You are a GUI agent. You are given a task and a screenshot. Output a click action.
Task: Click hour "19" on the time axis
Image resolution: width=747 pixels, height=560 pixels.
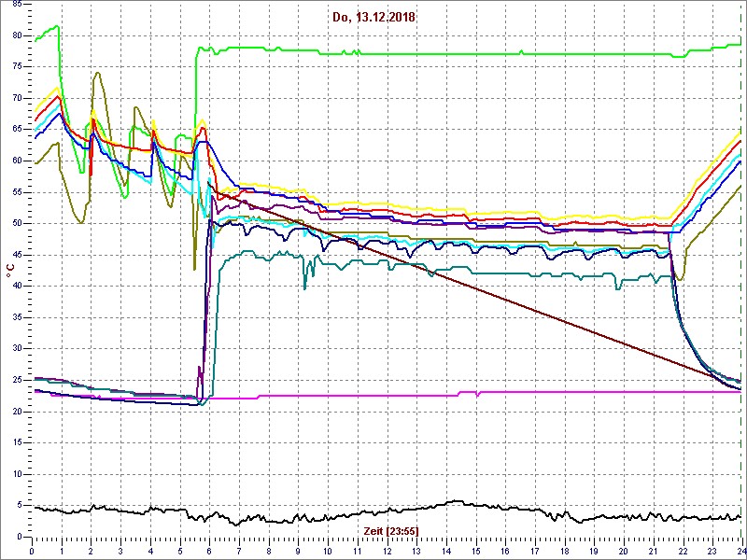[594, 550]
